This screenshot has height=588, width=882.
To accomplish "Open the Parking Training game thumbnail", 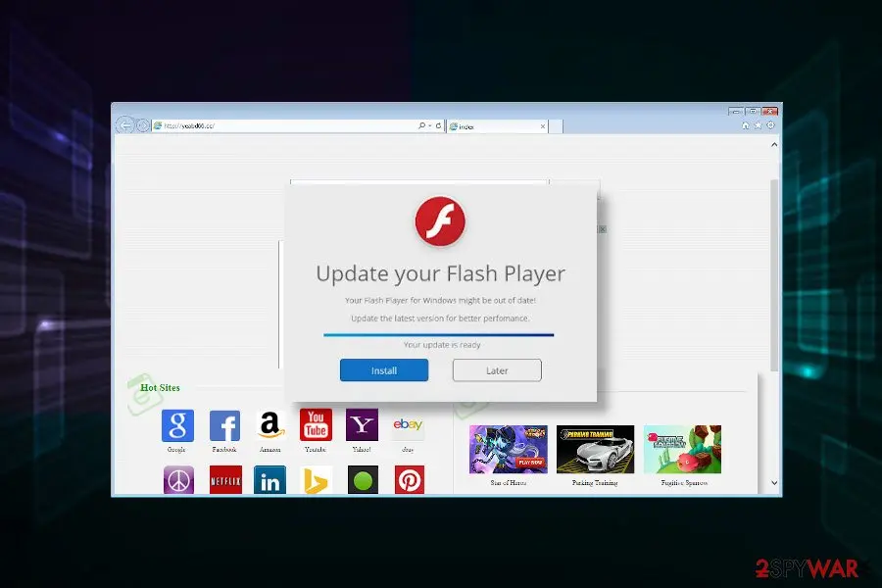I will click(595, 449).
